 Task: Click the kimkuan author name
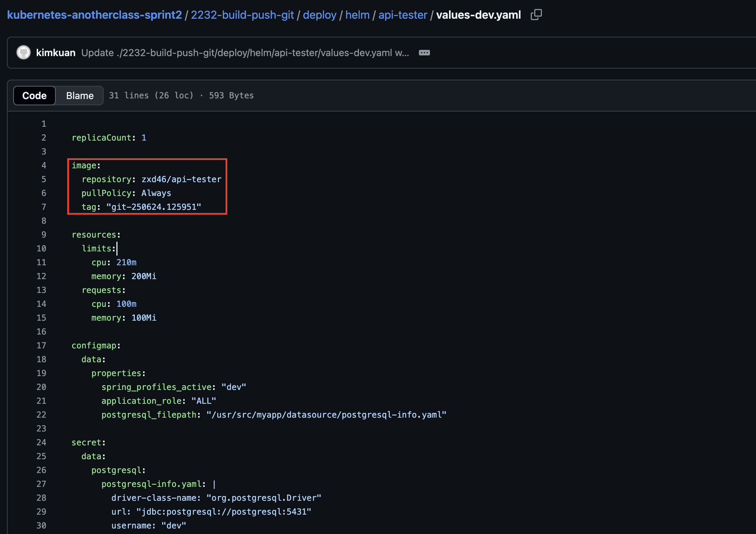point(56,53)
